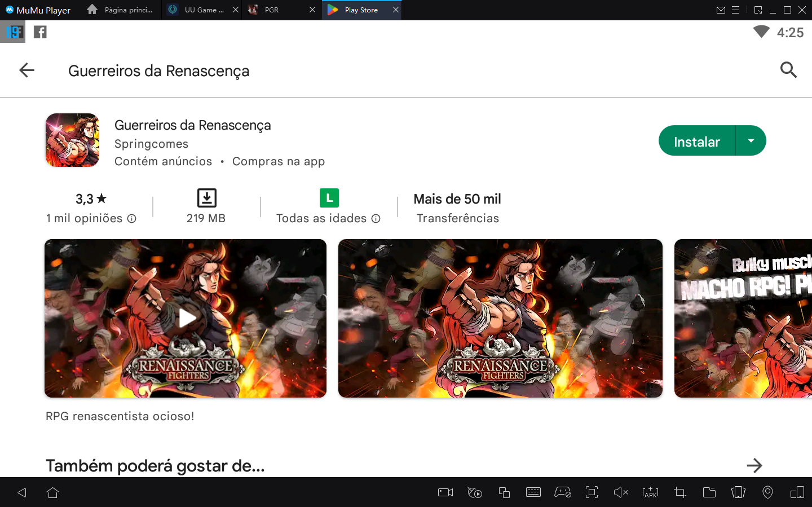Open the MuMu hamburger menu icon
812x507 pixels.
click(736, 10)
